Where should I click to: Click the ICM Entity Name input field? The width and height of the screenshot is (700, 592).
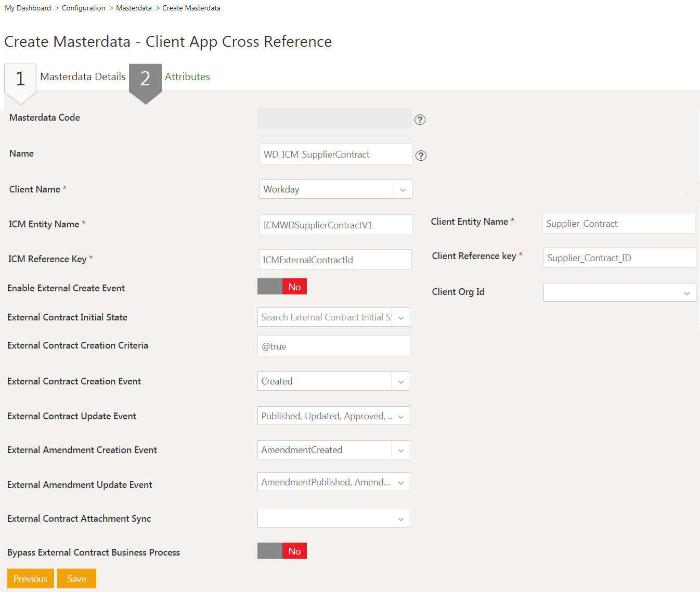coord(335,225)
